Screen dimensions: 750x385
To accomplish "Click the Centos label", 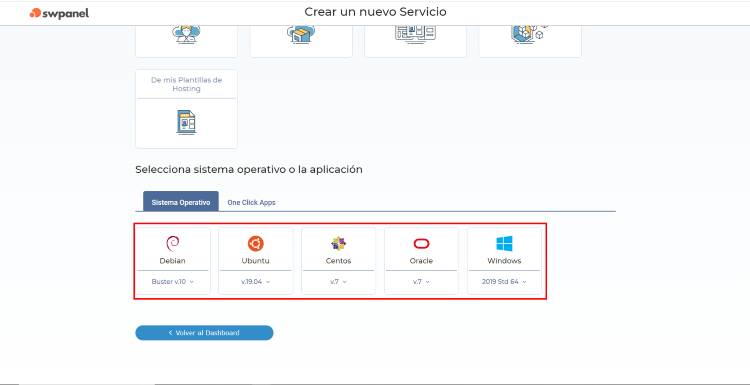I will click(x=338, y=261).
